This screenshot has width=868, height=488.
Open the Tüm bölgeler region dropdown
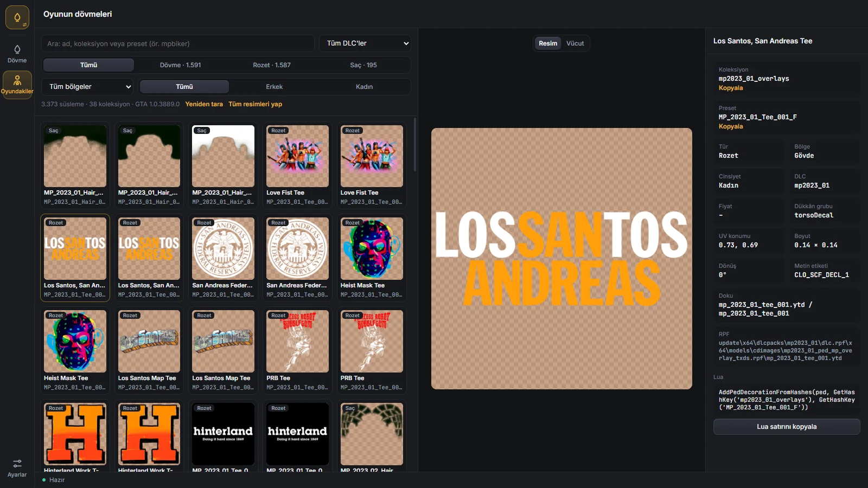pyautogui.click(x=87, y=87)
